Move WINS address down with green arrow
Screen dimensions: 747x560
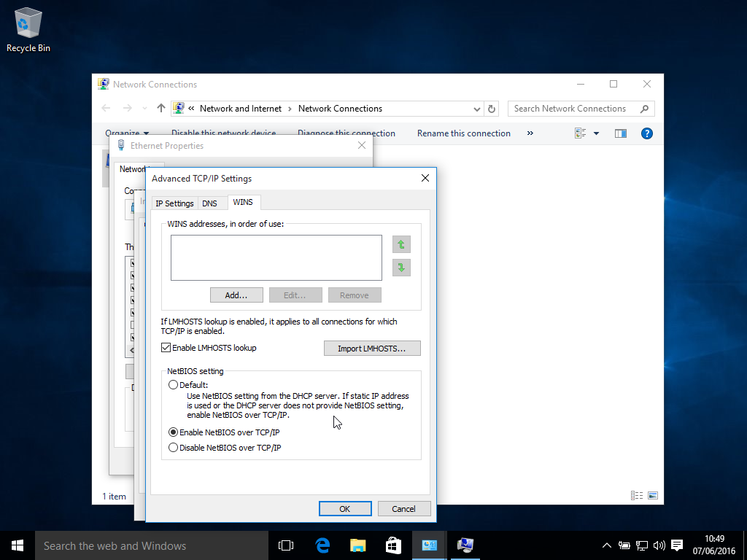pos(401,268)
